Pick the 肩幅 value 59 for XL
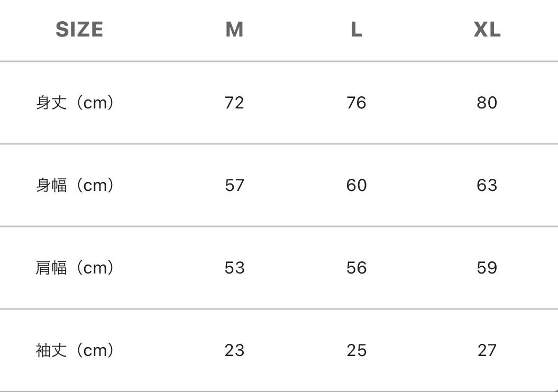Viewport: 558px width, 392px height. click(x=487, y=268)
